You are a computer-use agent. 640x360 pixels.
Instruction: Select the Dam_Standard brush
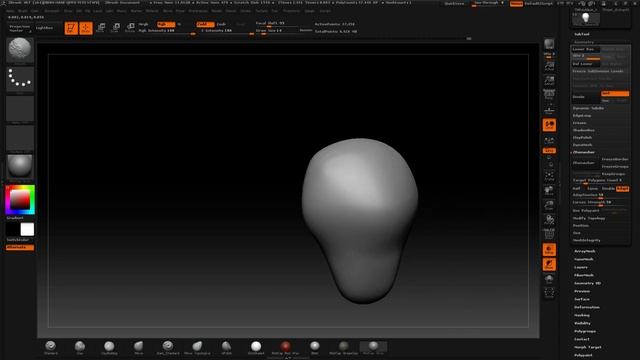point(168,348)
